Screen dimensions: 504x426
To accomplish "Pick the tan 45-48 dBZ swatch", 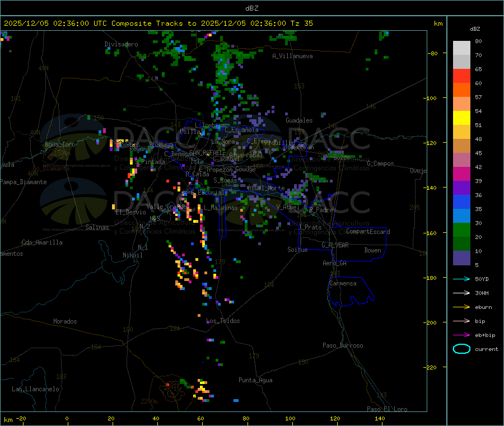I will pyautogui.click(x=461, y=146).
